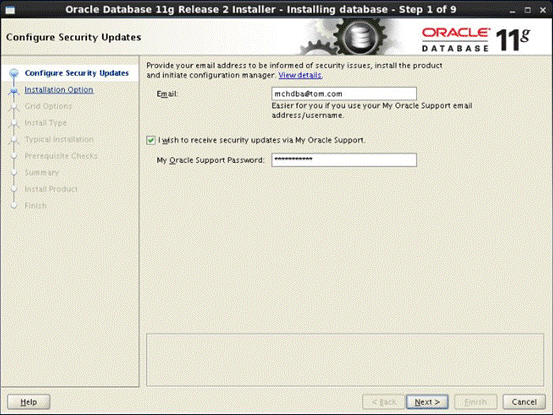Click the disabled Finish button
Screen dimensions: 553x415
coord(475,402)
